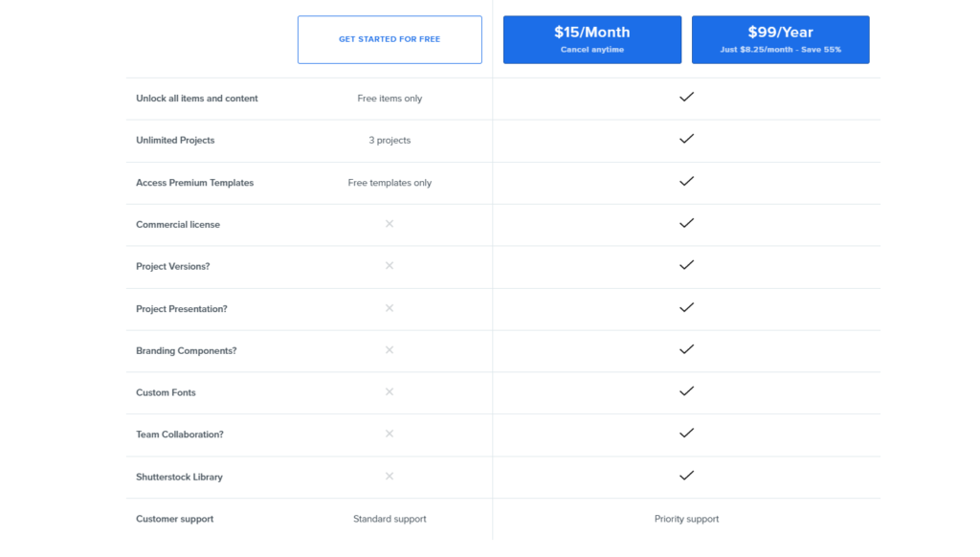Click the X mark in Project Versions row
The height and width of the screenshot is (557, 980).
[x=390, y=266]
